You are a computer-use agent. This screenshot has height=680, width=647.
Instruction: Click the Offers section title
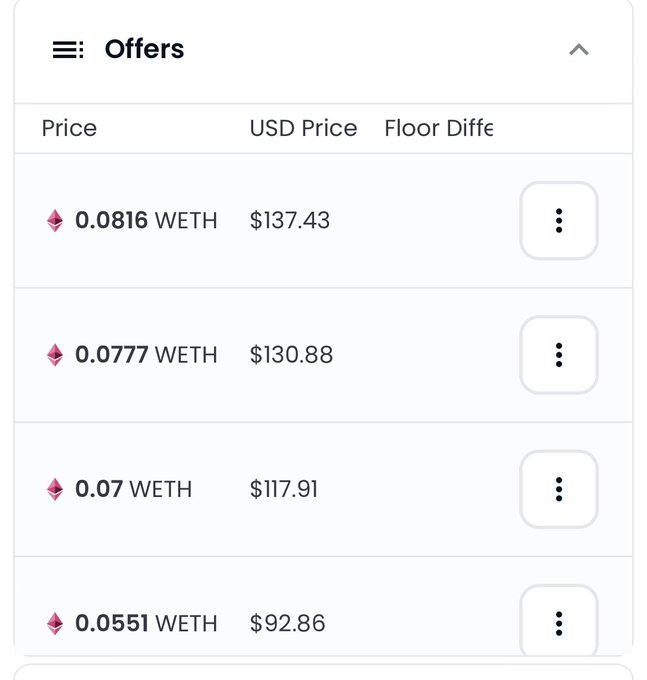coord(144,49)
